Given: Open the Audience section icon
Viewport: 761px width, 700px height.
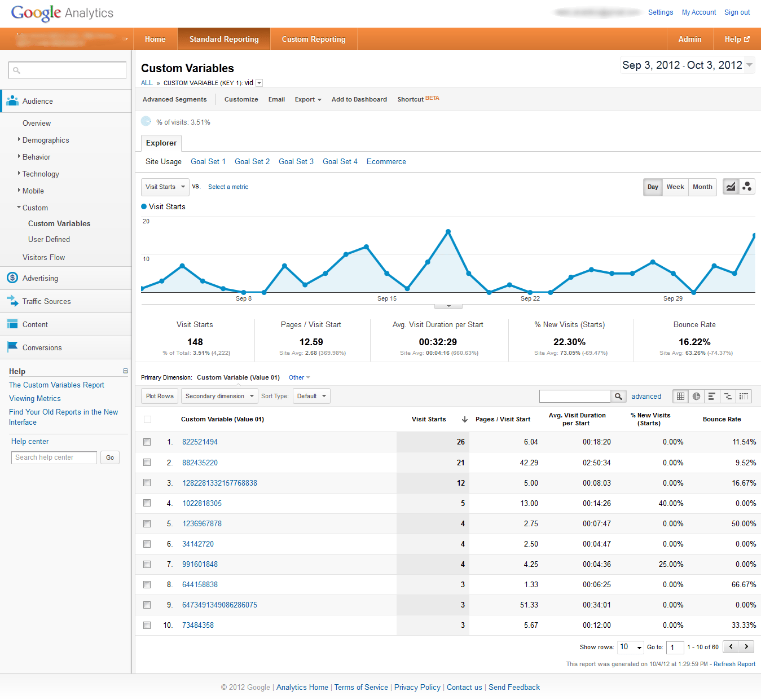Looking at the screenshot, I should 12,101.
